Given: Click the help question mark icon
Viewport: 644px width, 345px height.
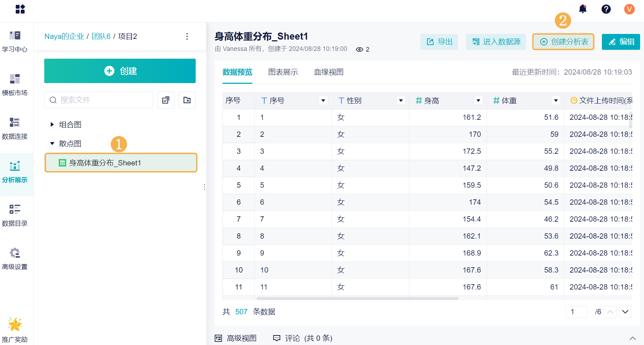Looking at the screenshot, I should [x=606, y=9].
